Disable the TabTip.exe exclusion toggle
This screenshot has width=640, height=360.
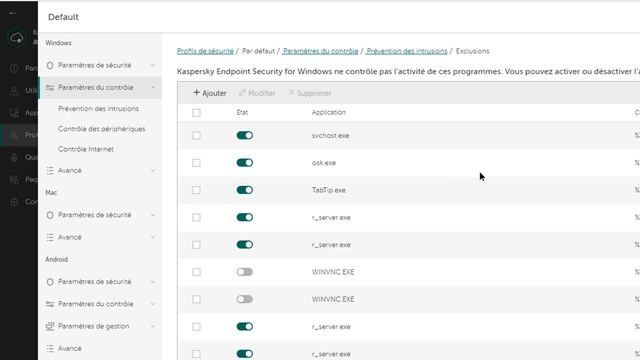(x=245, y=190)
